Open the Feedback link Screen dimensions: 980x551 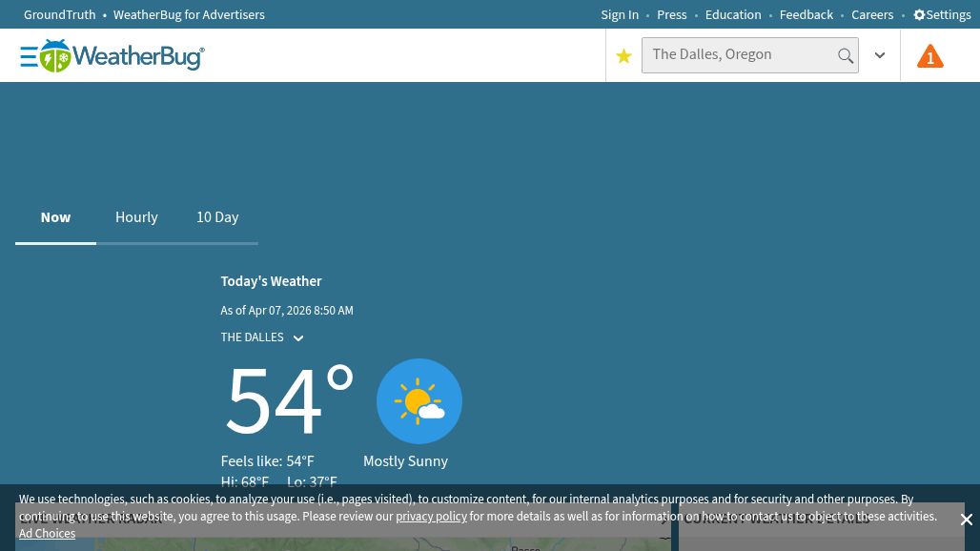pyautogui.click(x=806, y=15)
